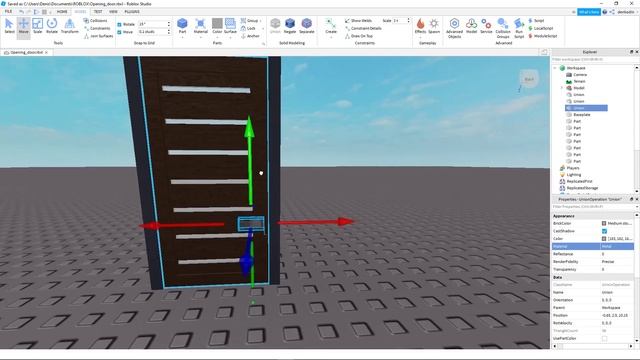
Task: Switch to the TEST tab
Action: click(98, 12)
